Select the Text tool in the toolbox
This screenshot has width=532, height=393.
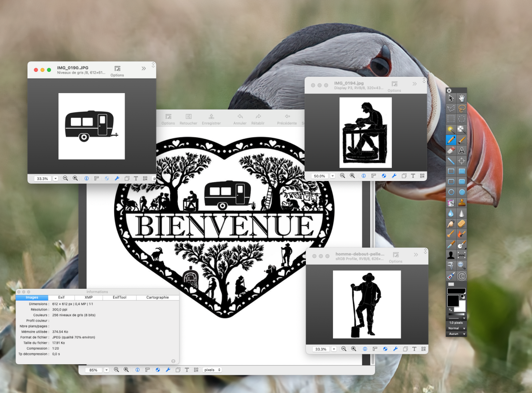(462, 150)
